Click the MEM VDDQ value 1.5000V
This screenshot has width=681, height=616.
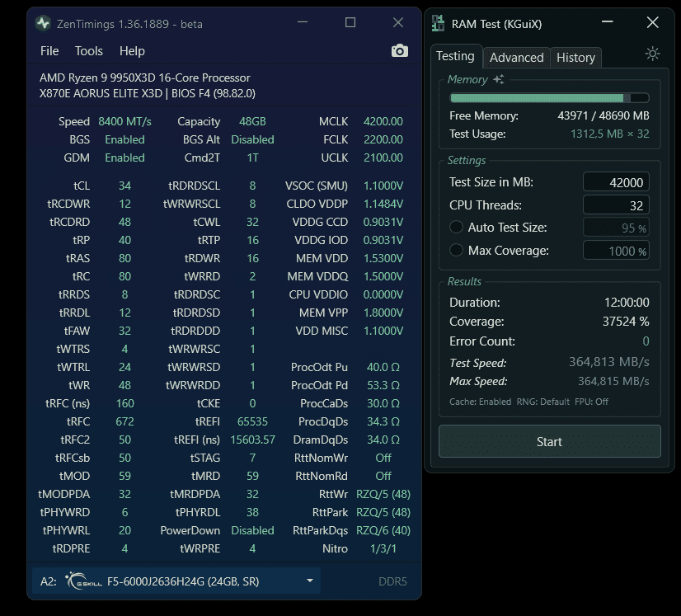(x=383, y=277)
